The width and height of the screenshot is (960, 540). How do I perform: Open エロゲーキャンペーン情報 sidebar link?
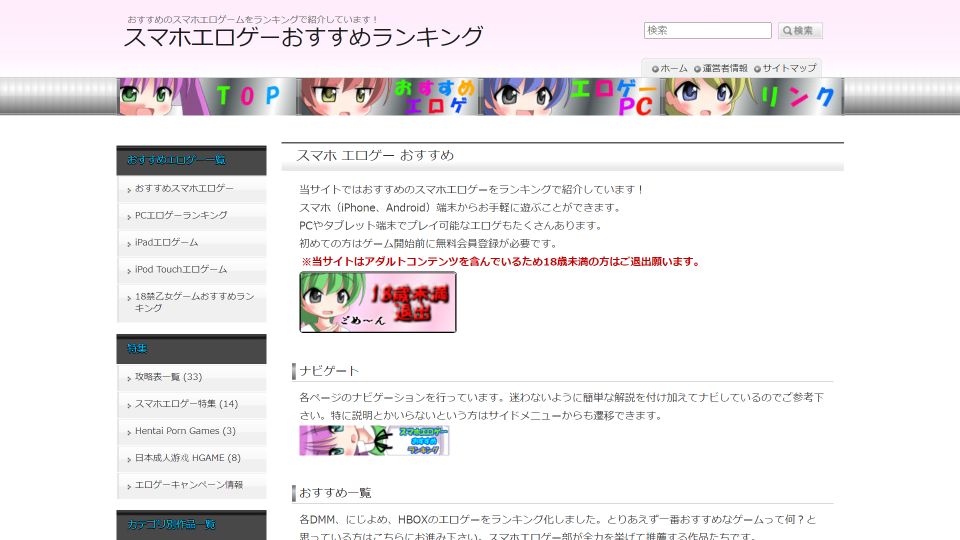189,485
